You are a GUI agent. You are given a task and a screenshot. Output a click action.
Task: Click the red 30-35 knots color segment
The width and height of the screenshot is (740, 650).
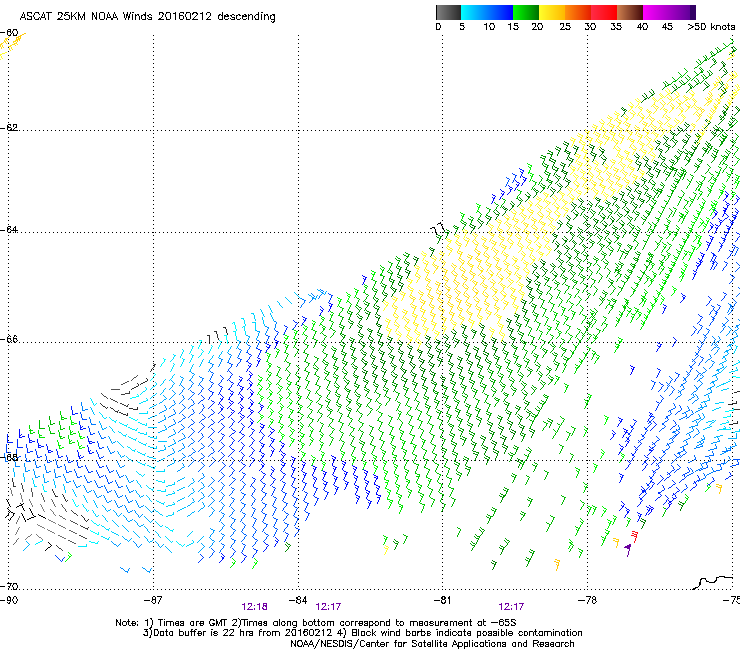(x=604, y=12)
